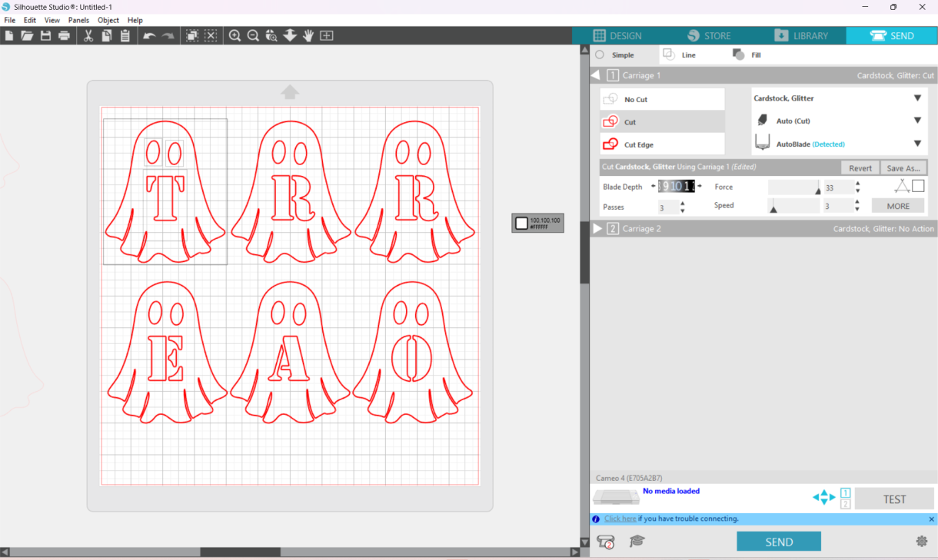This screenshot has height=560, width=938.
Task: Switch to the STORE tab
Action: (x=709, y=35)
